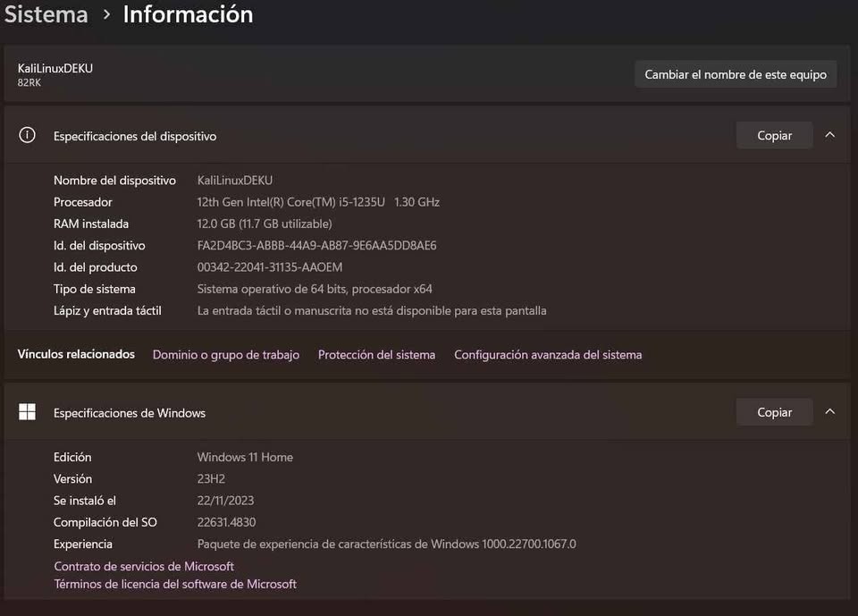
Task: Select the 23H2 version value
Action: click(x=211, y=478)
